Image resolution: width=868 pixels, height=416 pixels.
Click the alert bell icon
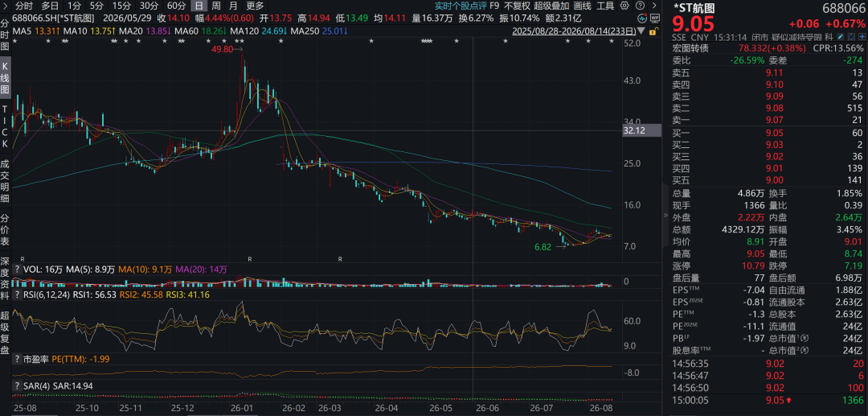851,36
